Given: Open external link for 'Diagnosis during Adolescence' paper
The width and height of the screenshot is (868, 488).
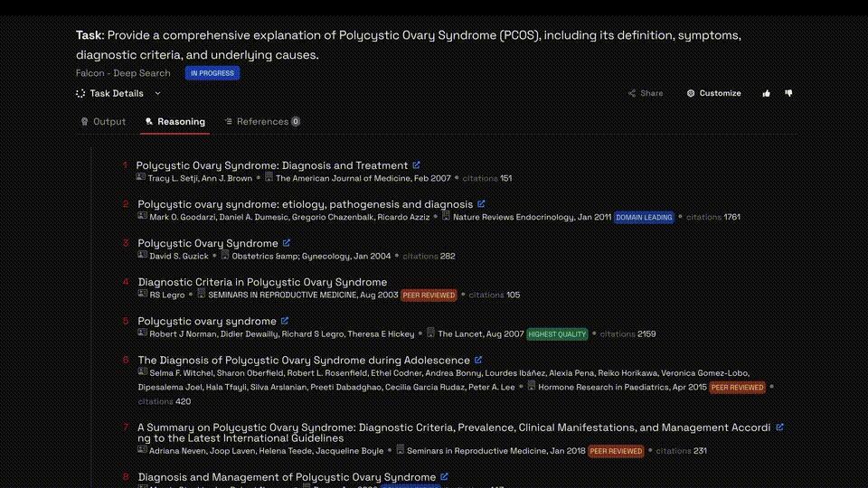Looking at the screenshot, I should point(478,360).
